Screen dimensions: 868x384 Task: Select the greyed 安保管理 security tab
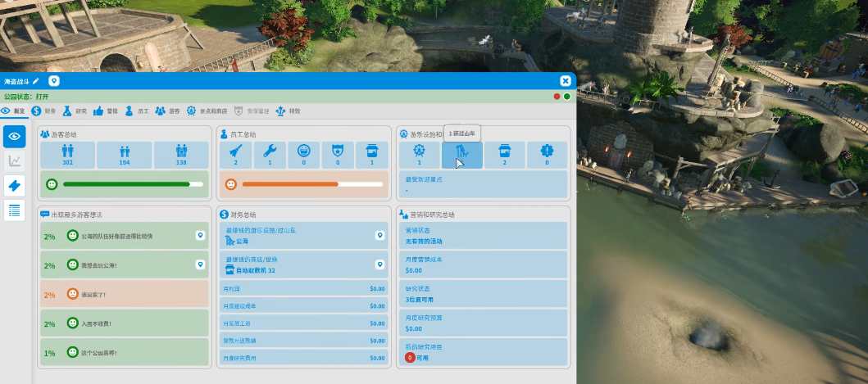coord(252,111)
